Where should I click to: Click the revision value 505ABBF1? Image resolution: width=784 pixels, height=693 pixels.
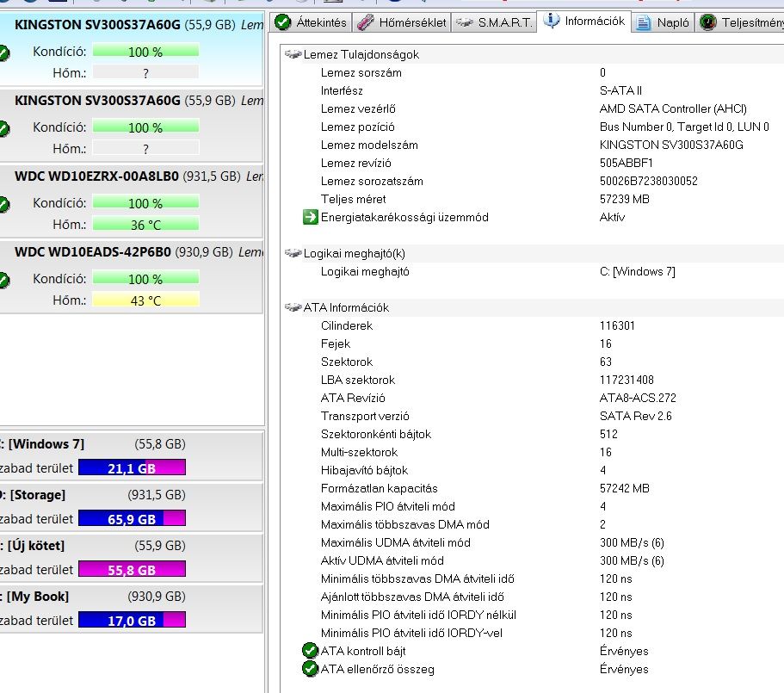coord(626,163)
